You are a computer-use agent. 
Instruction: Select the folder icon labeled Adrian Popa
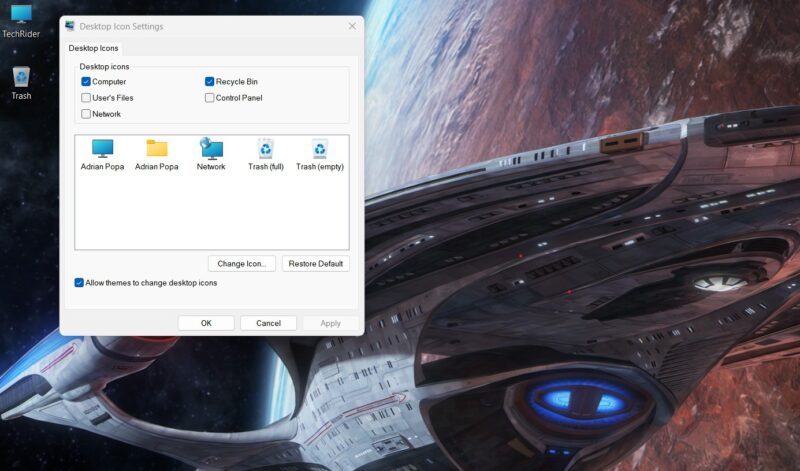[x=157, y=155]
